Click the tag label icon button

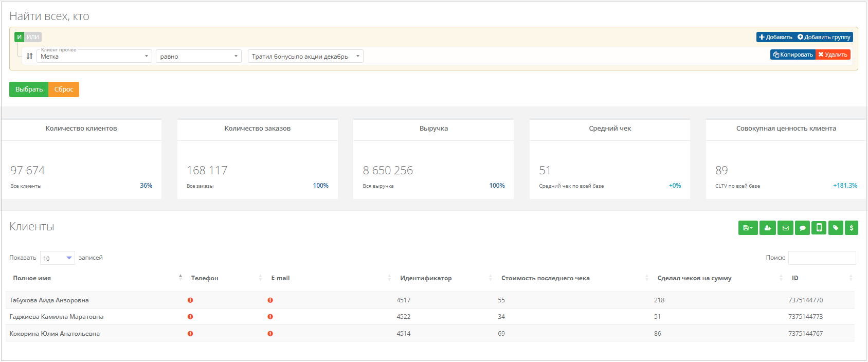pos(836,228)
